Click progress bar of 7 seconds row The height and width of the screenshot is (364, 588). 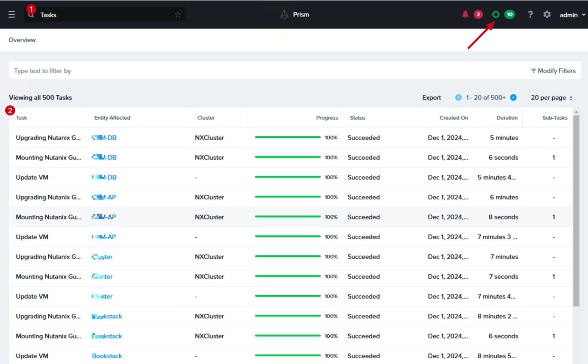288,276
